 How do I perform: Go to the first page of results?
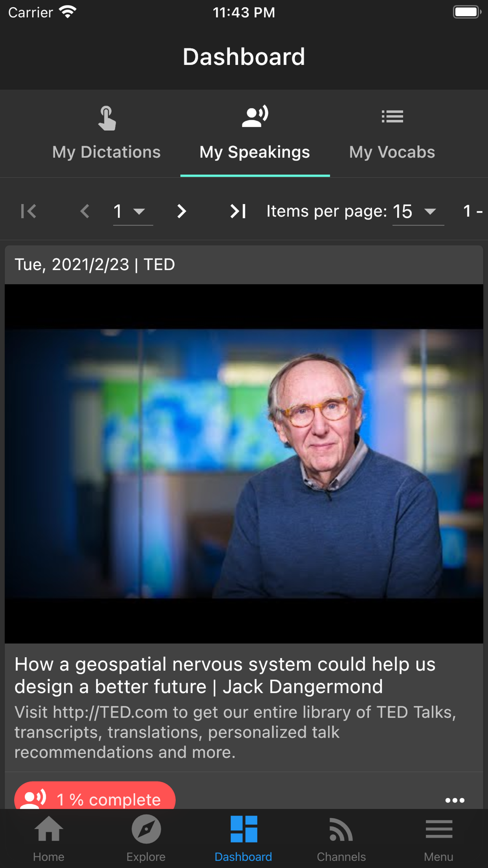coord(29,211)
